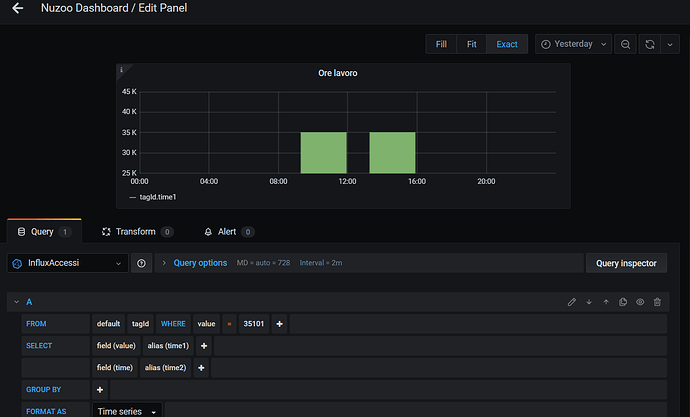The width and height of the screenshot is (690, 417).
Task: Click the first green bar in chart
Action: [x=323, y=153]
